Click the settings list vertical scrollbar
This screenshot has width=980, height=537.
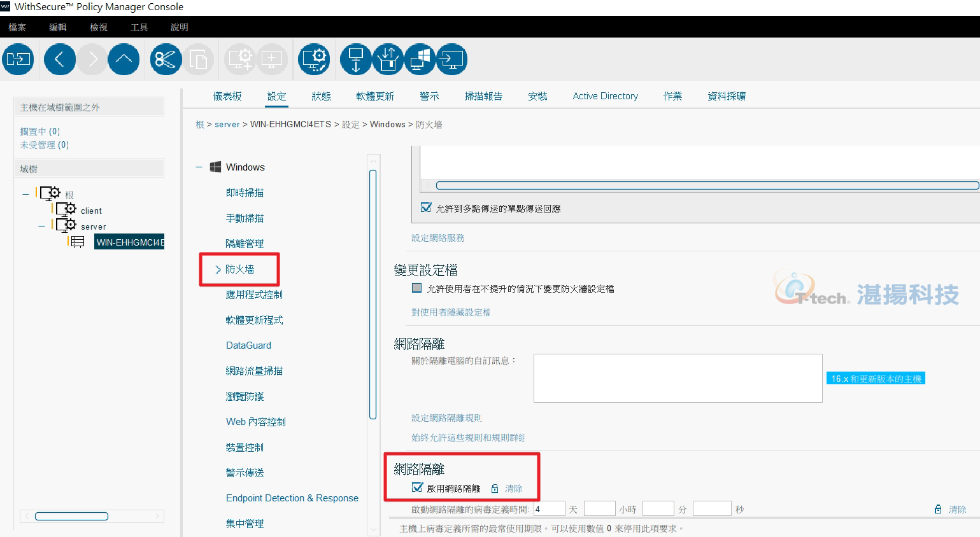tap(373, 295)
